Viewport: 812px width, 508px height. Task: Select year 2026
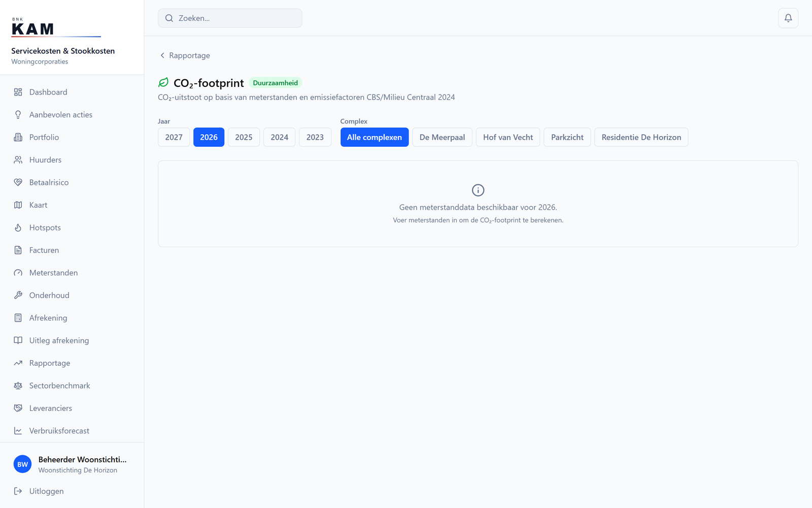click(x=209, y=137)
